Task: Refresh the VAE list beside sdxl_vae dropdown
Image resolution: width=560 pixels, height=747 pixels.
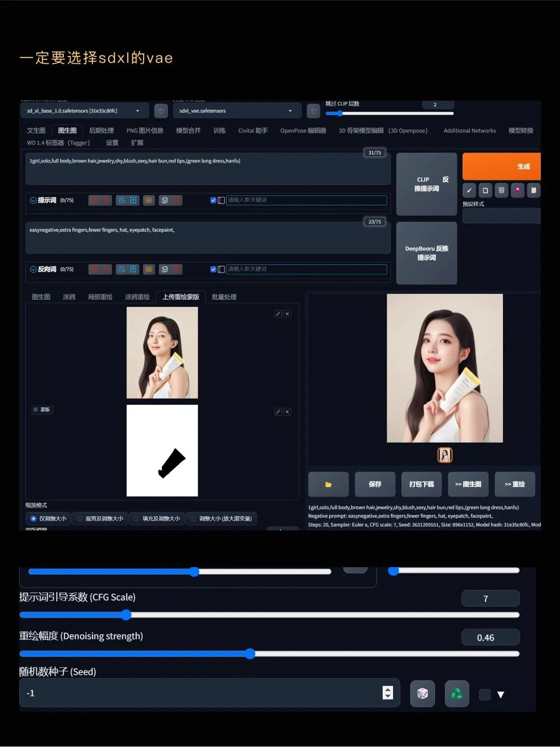Action: coord(313,111)
